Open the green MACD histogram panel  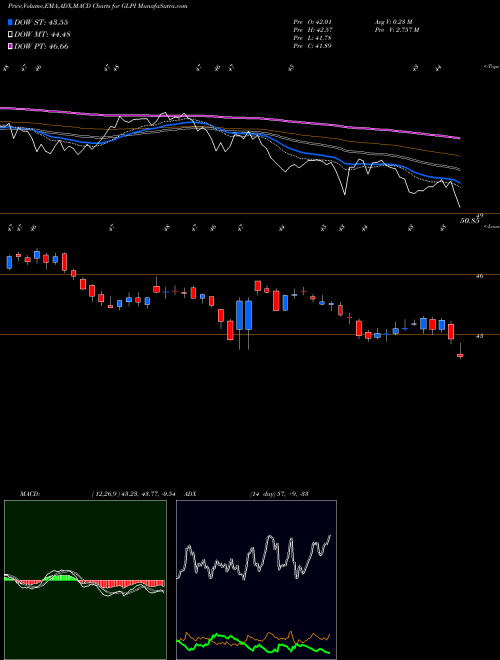coord(85,580)
